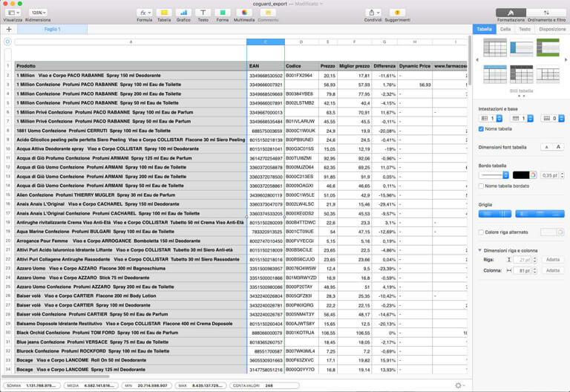Click the Prodotto header cell
The width and height of the screenshot is (570, 392).
[131, 66]
